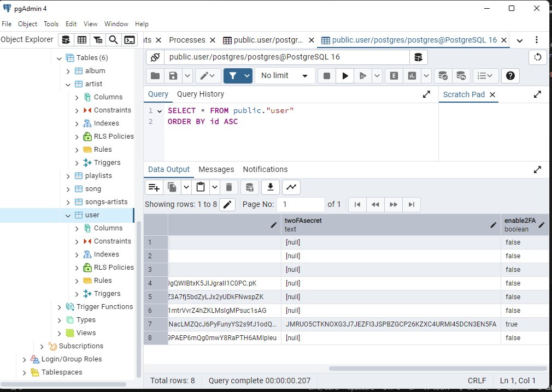Click the Explain (E) button
Viewport: 552px width, 392px height.
(394, 75)
